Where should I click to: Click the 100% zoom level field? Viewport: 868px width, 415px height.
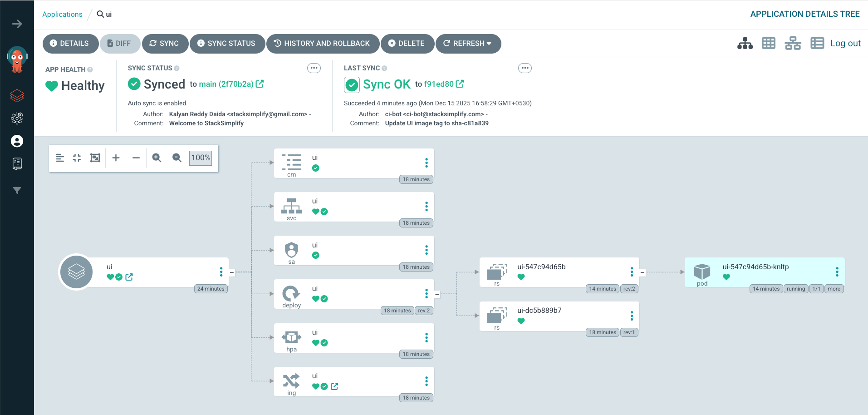pyautogui.click(x=201, y=158)
